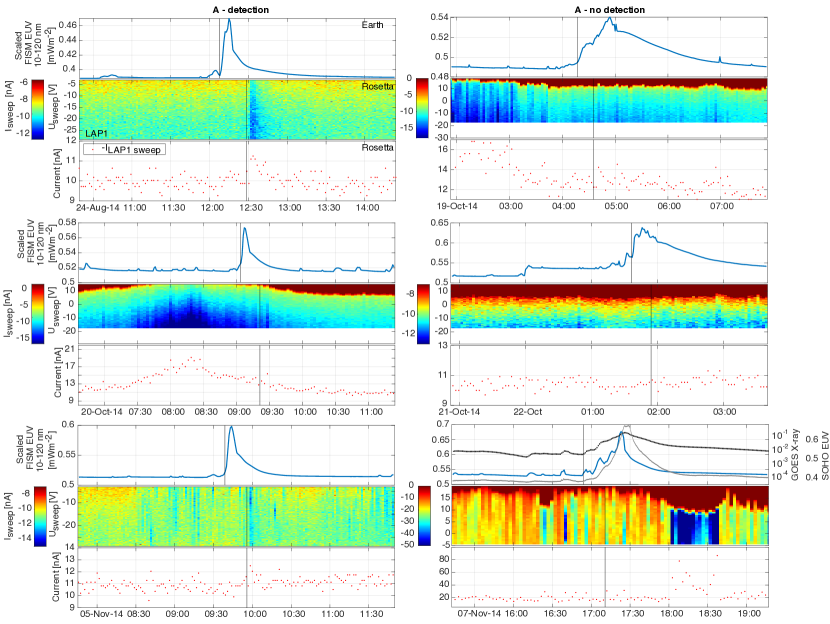This screenshot has height=624, width=830.
Task: Click the 07-Nov-14 date label
Action: click(480, 613)
